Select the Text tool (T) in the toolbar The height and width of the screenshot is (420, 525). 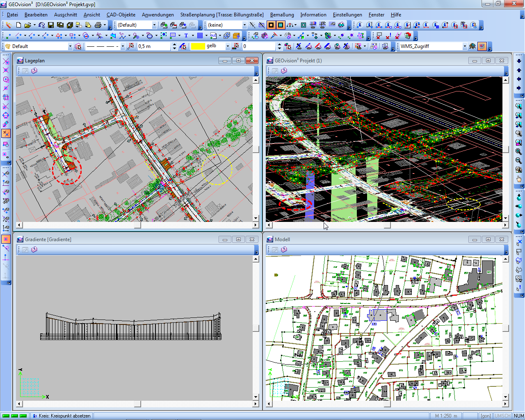coord(186,35)
